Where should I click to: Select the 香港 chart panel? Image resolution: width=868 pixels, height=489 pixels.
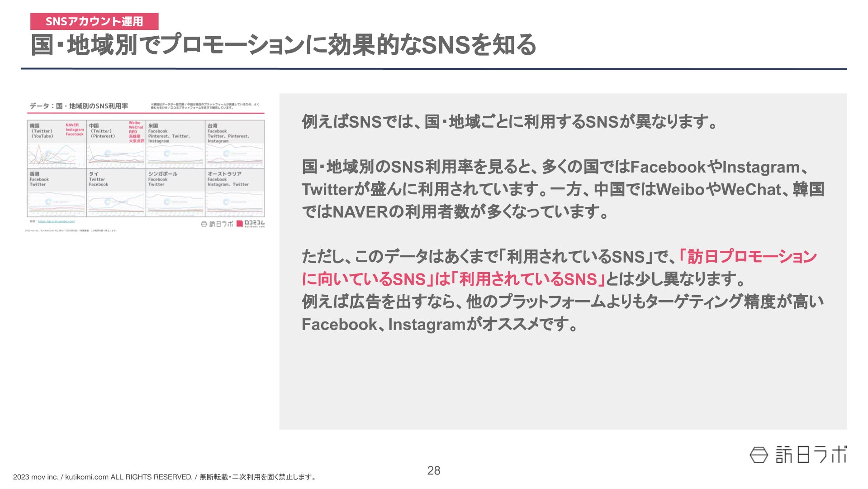57,192
